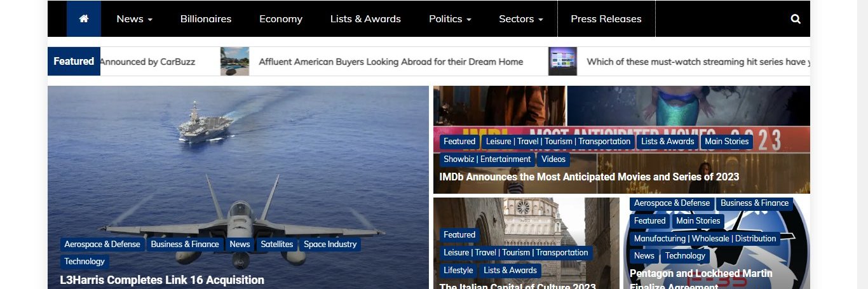Select the Satellites tag

tap(277, 244)
